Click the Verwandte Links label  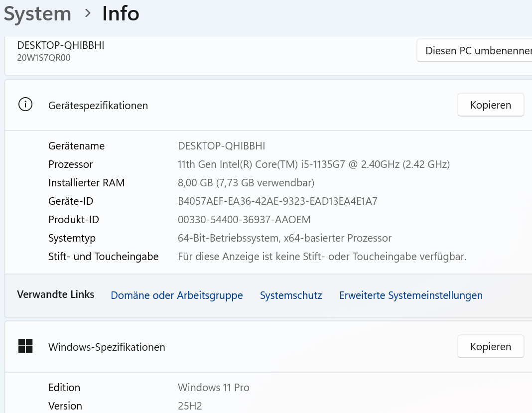(56, 294)
